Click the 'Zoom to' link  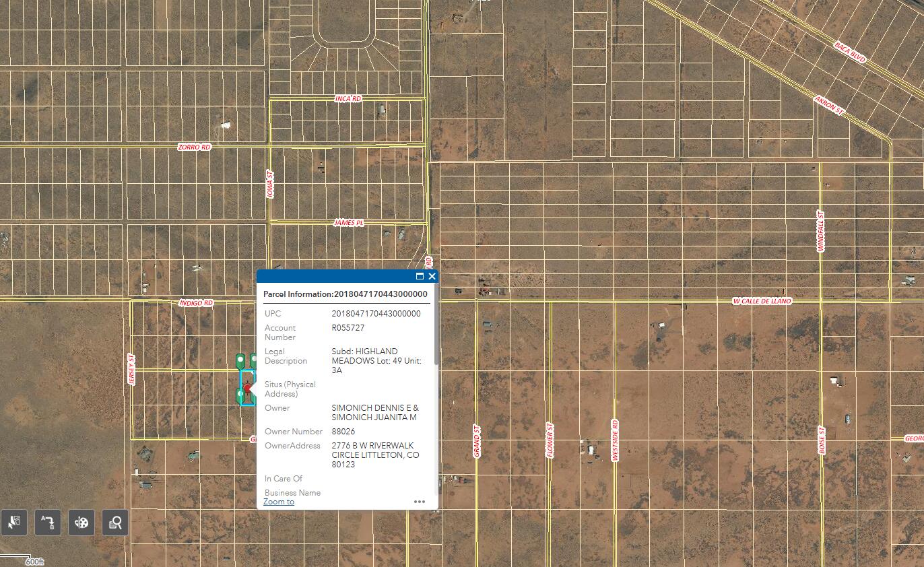[279, 502]
